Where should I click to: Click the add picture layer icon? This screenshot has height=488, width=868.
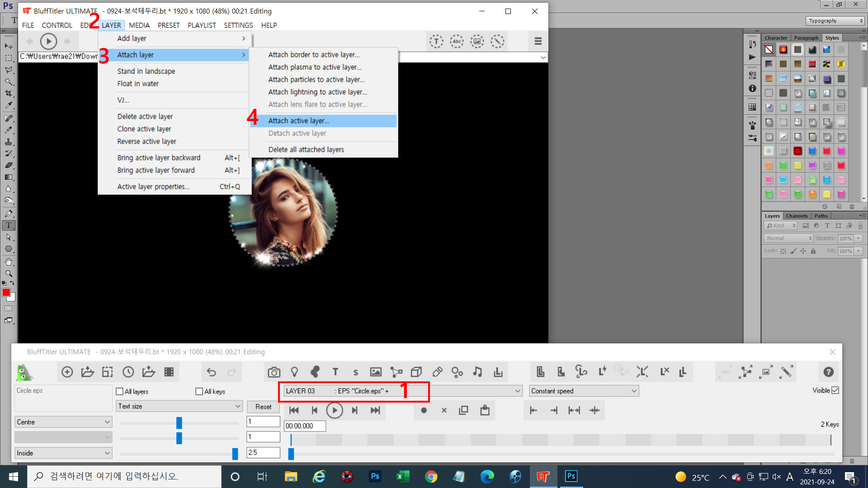(x=376, y=372)
